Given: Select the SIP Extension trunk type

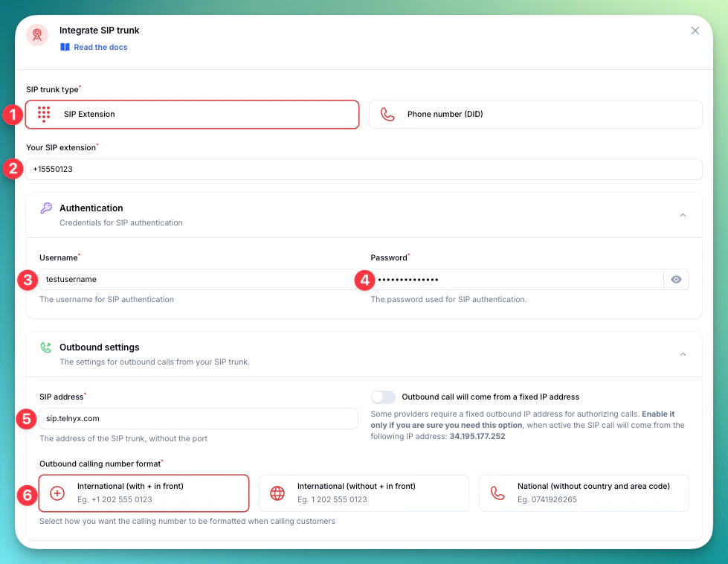Looking at the screenshot, I should 192,115.
